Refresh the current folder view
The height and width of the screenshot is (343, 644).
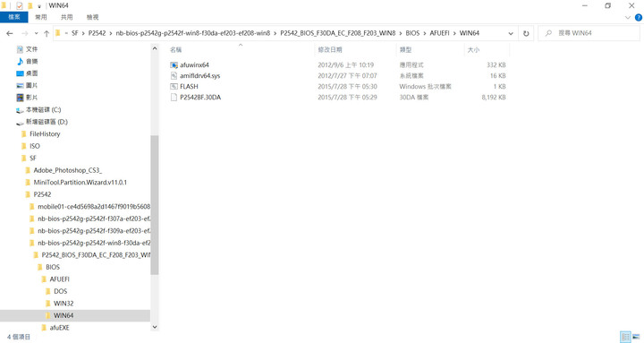pyautogui.click(x=526, y=33)
